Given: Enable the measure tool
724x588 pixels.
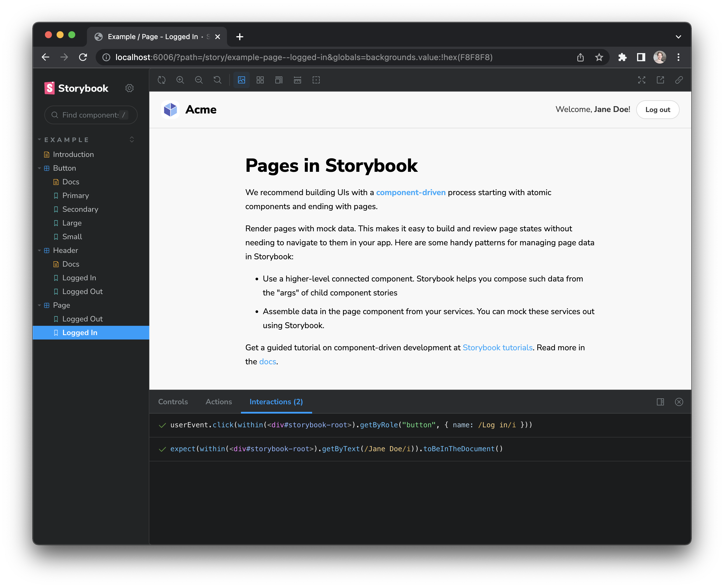Looking at the screenshot, I should [298, 80].
